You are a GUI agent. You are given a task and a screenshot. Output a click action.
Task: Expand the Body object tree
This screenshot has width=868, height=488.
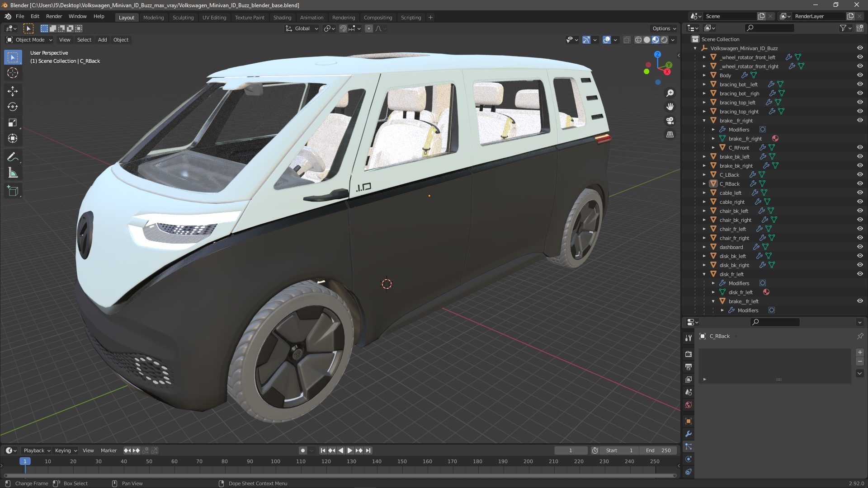[704, 75]
